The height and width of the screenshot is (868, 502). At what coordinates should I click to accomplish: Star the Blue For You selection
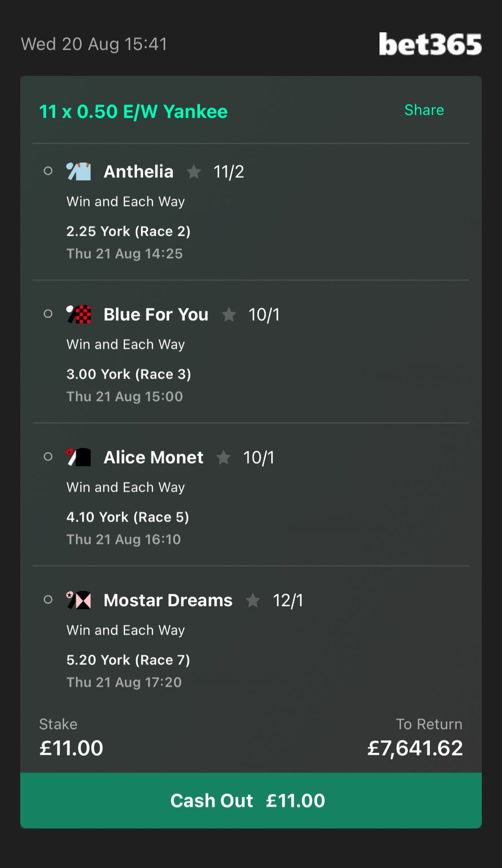pyautogui.click(x=229, y=314)
